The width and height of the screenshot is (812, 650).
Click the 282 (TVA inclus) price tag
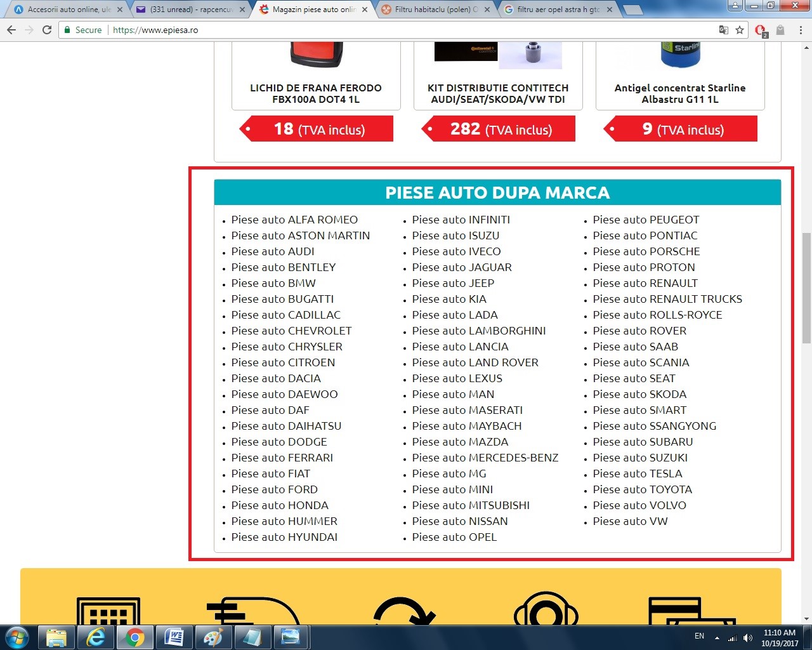pyautogui.click(x=499, y=129)
